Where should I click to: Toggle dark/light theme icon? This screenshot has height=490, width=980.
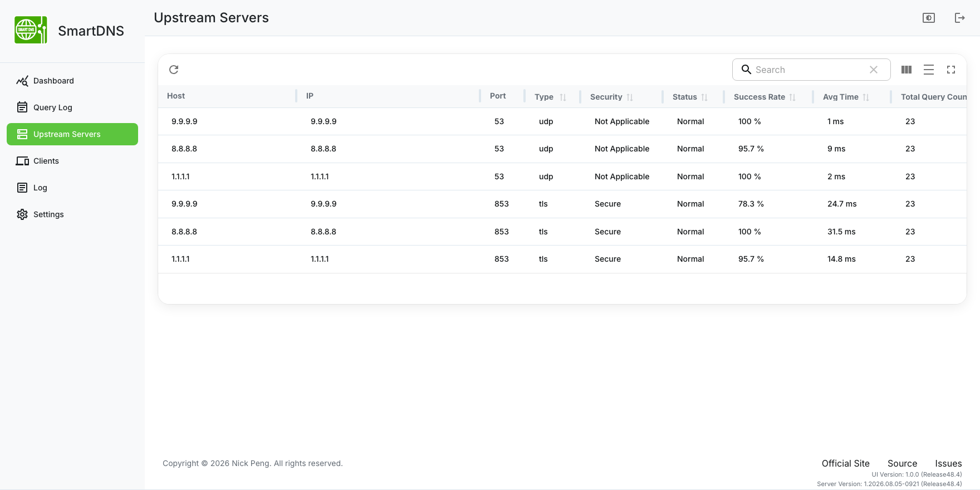pos(929,18)
